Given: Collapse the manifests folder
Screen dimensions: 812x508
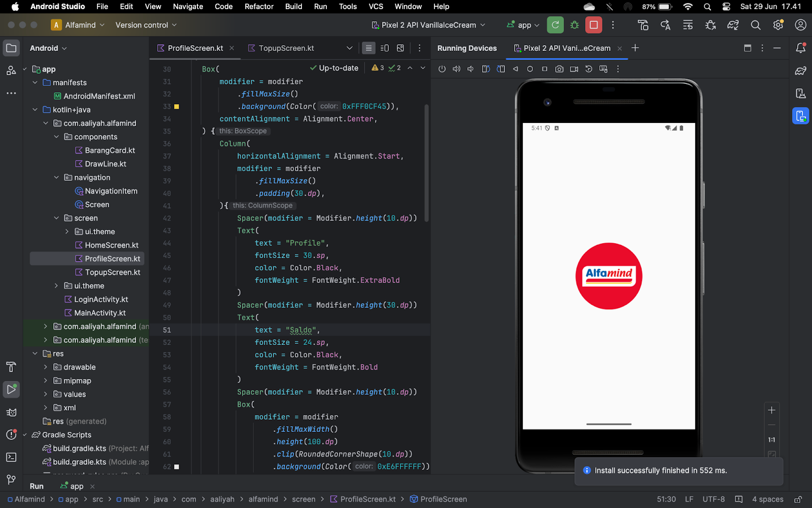Looking at the screenshot, I should pyautogui.click(x=35, y=83).
